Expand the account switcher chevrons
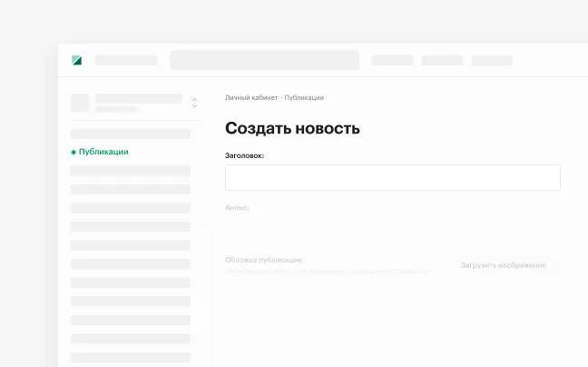This screenshot has height=367, width=588. 194,103
